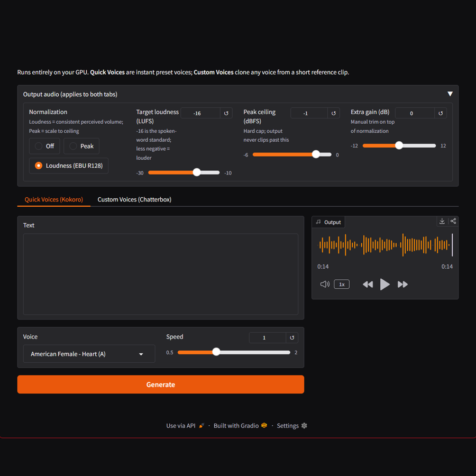The width and height of the screenshot is (476, 476).
Task: Share the output audio
Action: coord(453,221)
